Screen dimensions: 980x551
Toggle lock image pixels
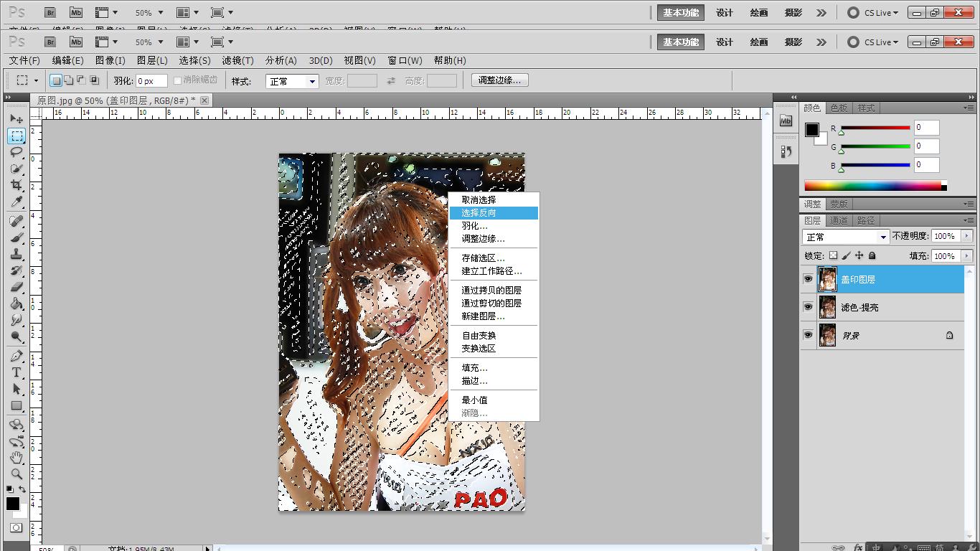(846, 255)
